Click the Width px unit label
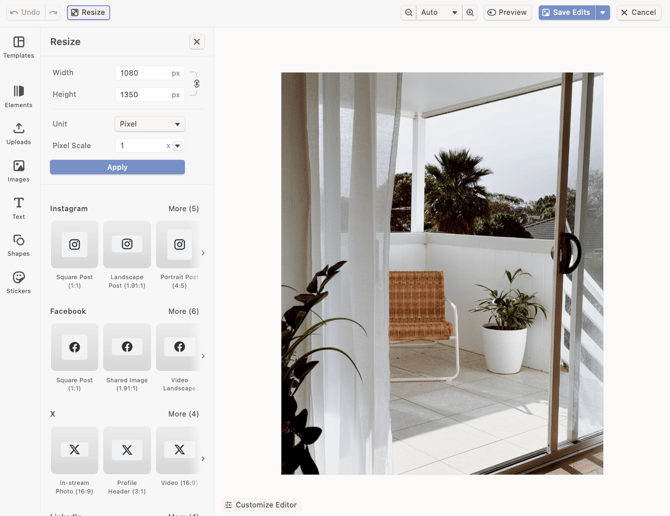This screenshot has width=670, height=516. click(x=176, y=73)
